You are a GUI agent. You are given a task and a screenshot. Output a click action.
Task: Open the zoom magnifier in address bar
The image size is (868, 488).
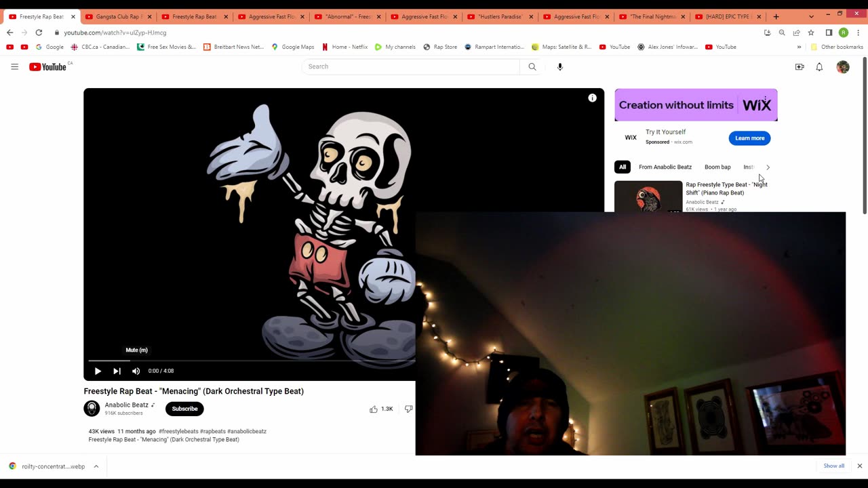(x=782, y=33)
